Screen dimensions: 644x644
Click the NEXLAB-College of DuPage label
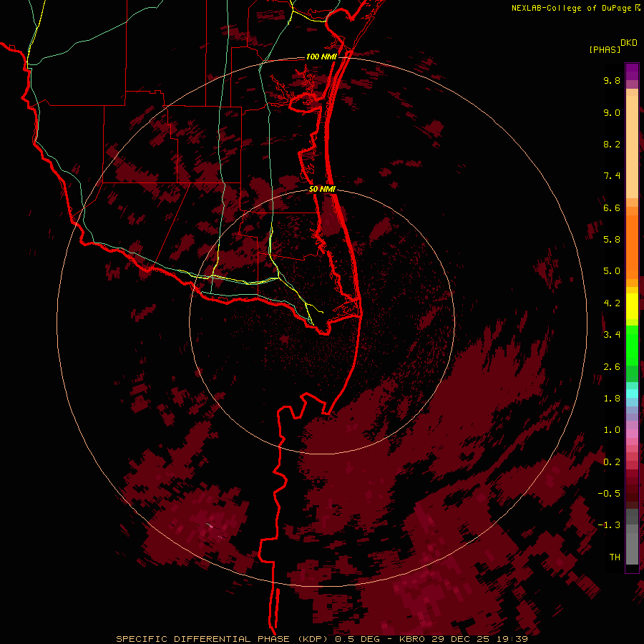point(575,8)
